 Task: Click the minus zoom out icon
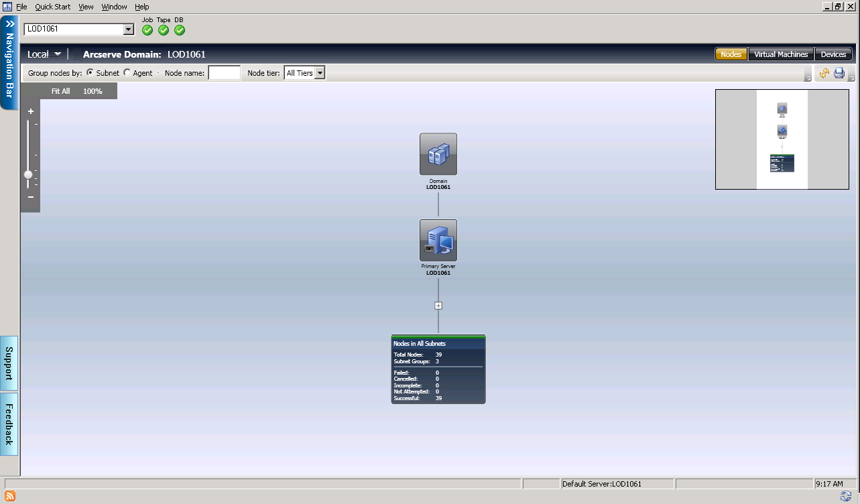[x=31, y=197]
